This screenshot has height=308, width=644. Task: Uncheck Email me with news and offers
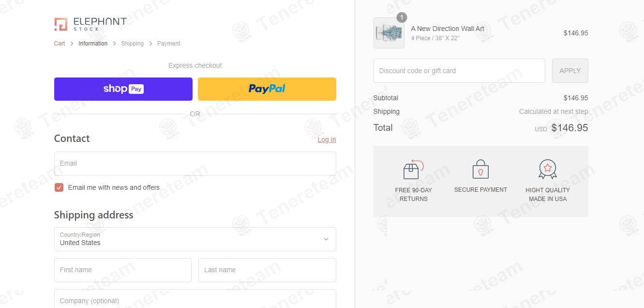[59, 187]
